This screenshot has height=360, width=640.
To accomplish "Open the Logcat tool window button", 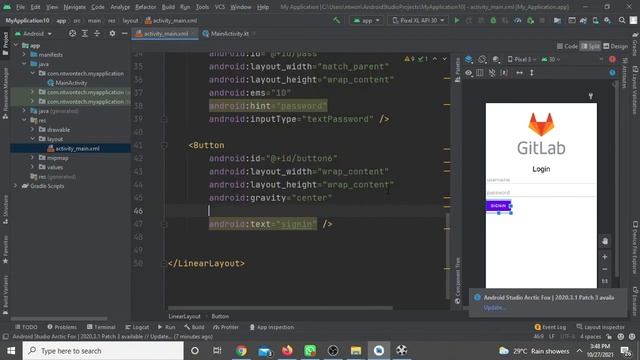I will coord(137,327).
